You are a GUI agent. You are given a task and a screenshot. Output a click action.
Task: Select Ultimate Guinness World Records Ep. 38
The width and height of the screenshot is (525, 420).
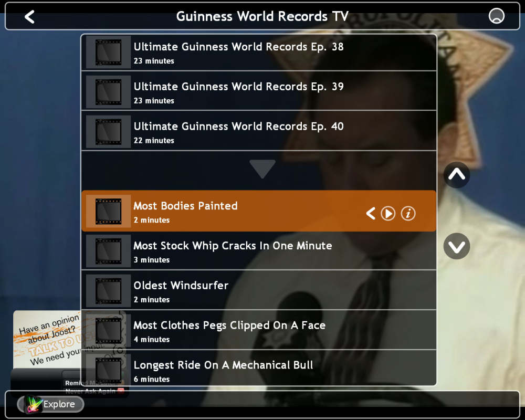click(259, 52)
